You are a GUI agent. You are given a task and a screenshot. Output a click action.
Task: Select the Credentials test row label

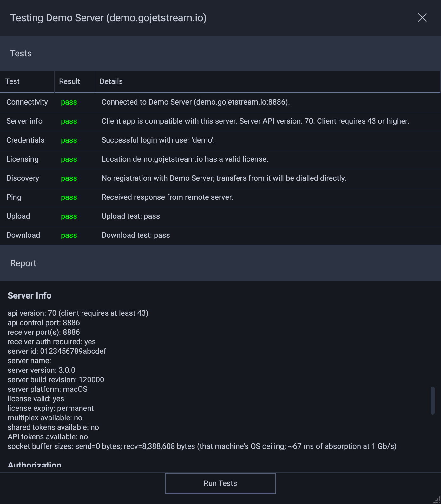(x=25, y=140)
